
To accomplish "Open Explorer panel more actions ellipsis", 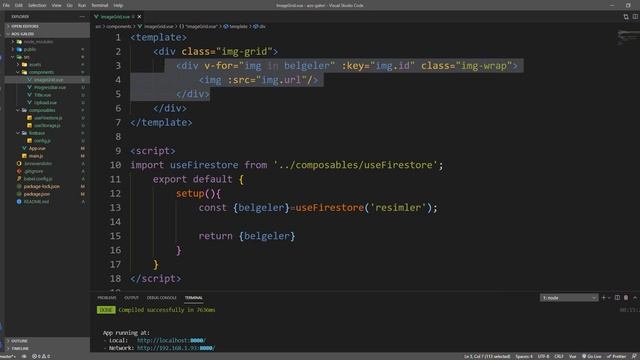I will click(82, 17).
